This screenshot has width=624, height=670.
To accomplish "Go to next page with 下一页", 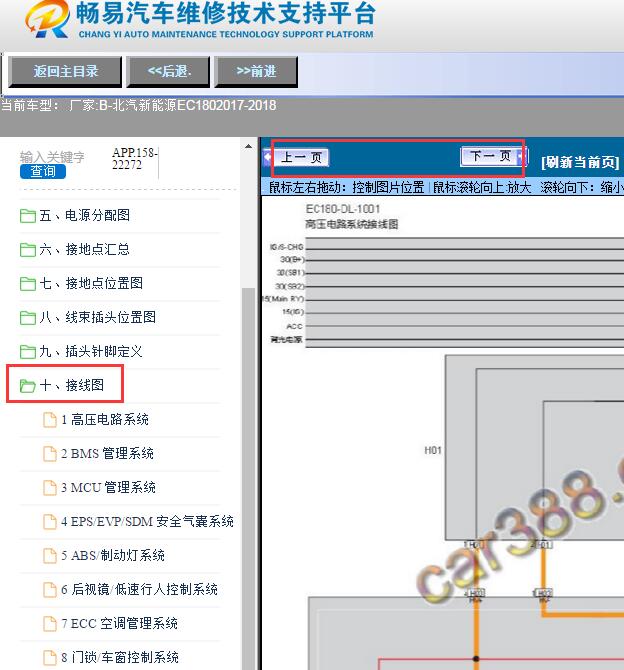I will [494, 156].
